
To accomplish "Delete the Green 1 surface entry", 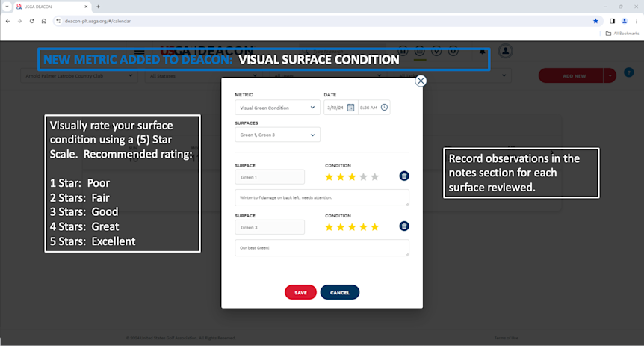I will point(404,176).
